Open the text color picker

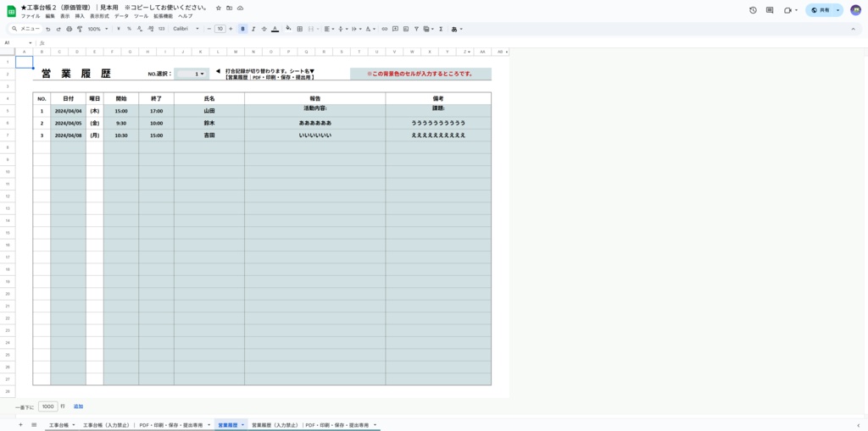275,29
